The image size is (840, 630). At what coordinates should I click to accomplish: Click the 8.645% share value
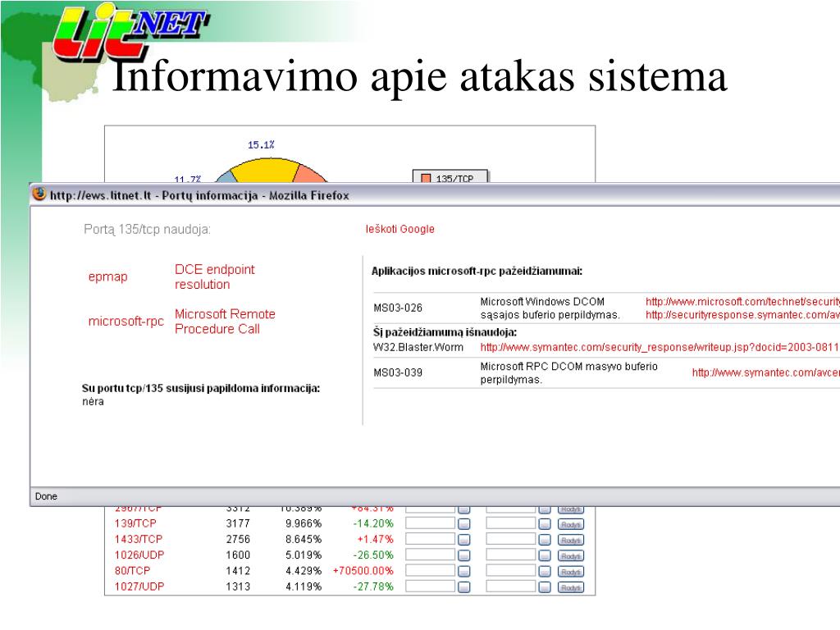click(304, 539)
